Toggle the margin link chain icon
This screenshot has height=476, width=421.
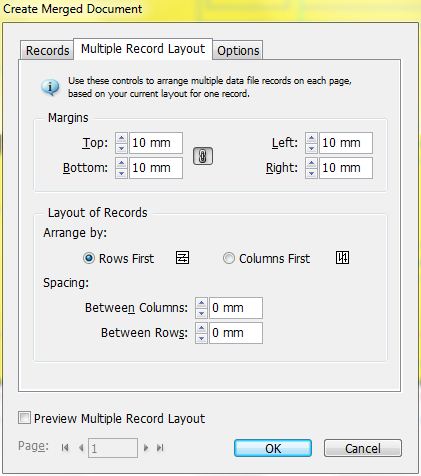tap(203, 156)
